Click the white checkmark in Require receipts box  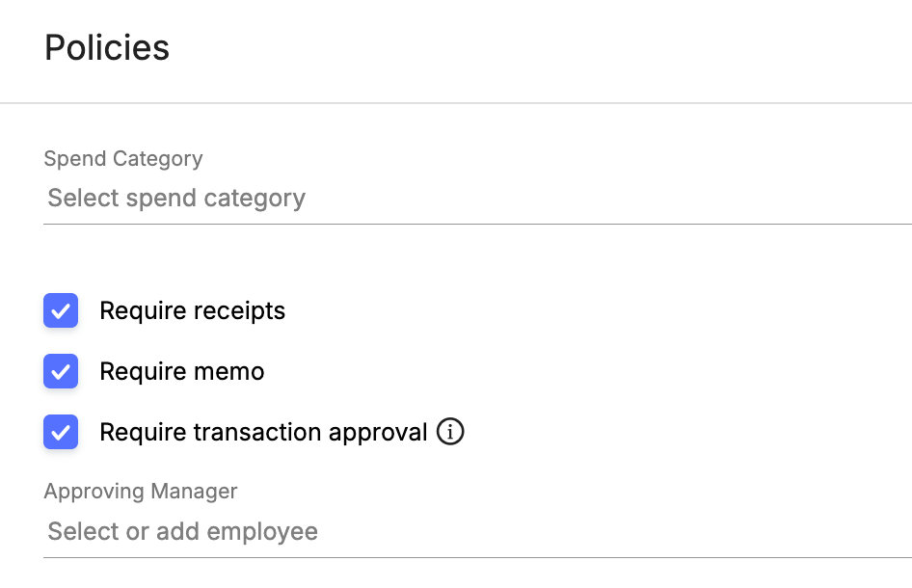click(61, 311)
